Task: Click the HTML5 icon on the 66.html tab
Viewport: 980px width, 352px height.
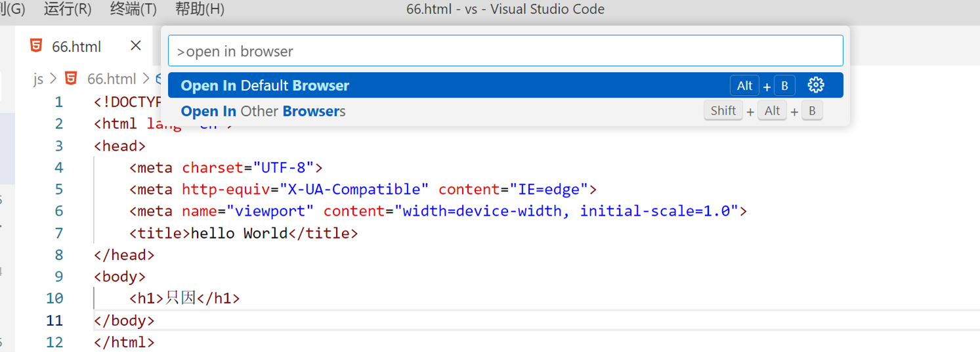Action: 36,46
